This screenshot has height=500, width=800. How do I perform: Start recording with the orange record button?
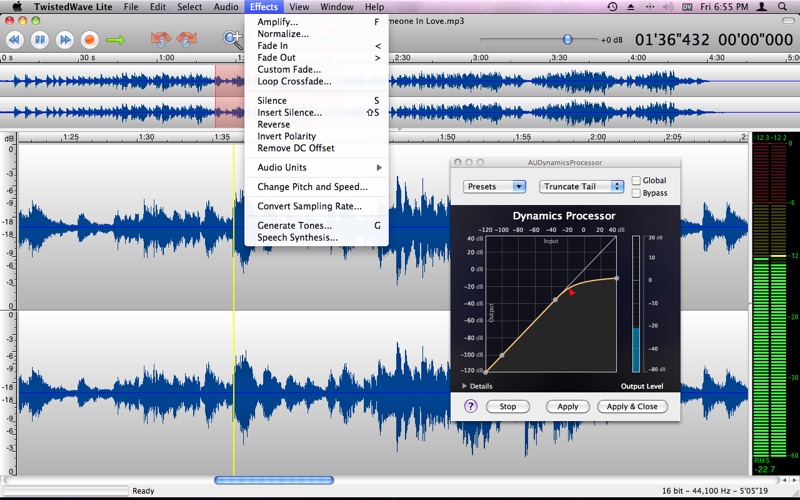point(90,40)
